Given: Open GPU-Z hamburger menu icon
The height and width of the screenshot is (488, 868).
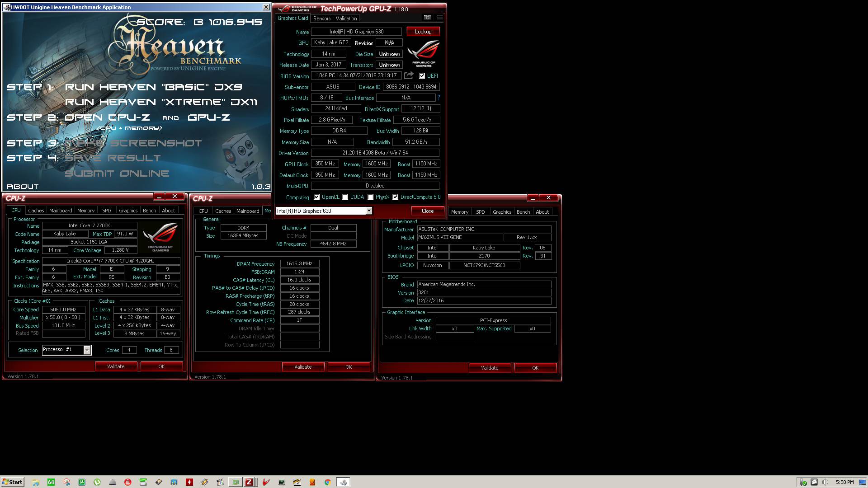Looking at the screenshot, I should tap(439, 17).
